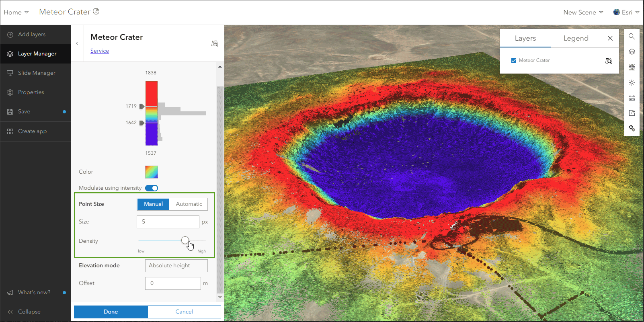
Task: Click the point Size input field
Action: (x=168, y=222)
